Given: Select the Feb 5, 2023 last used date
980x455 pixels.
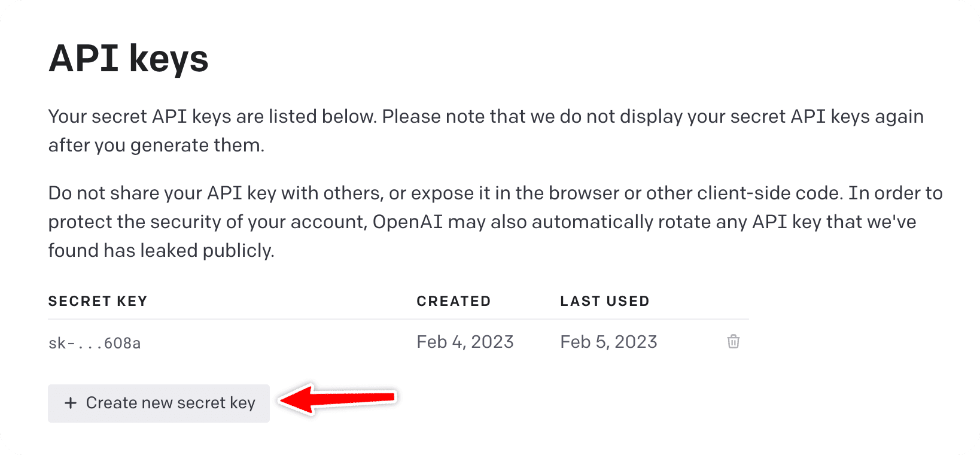Looking at the screenshot, I should point(608,341).
